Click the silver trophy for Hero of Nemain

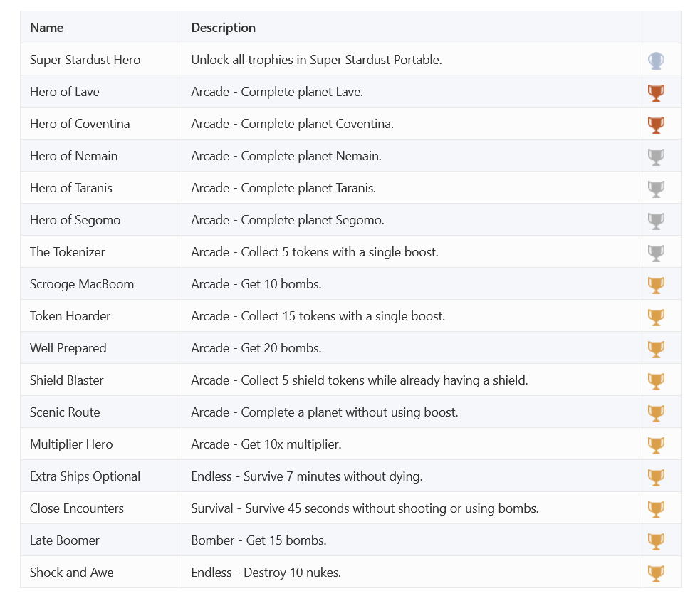click(x=656, y=157)
